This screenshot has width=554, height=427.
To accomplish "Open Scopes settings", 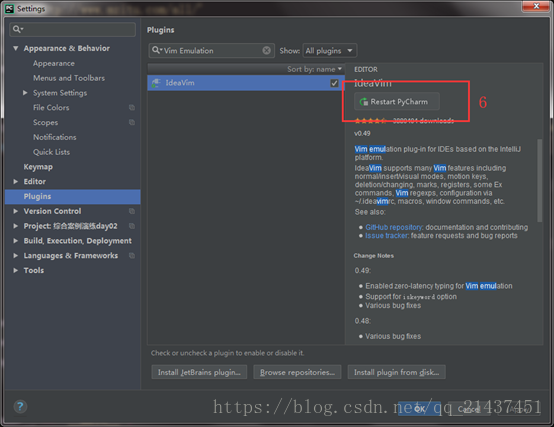I will [x=45, y=122].
